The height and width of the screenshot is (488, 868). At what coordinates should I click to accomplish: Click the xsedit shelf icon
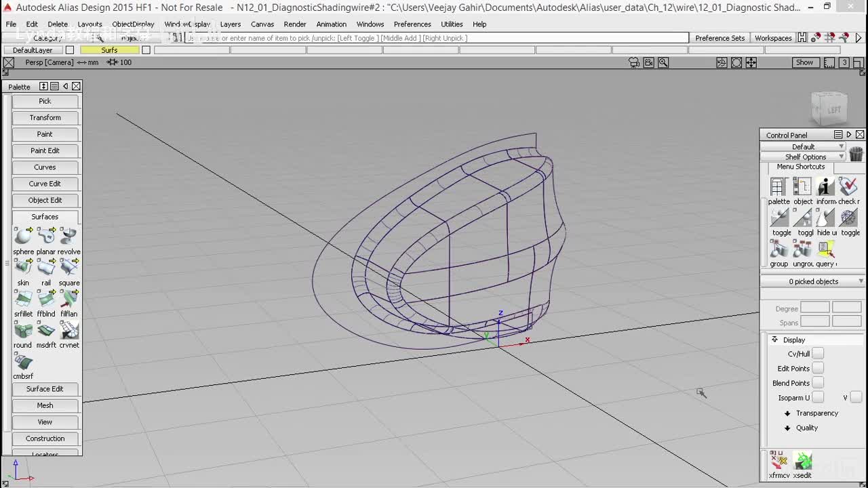pos(802,462)
